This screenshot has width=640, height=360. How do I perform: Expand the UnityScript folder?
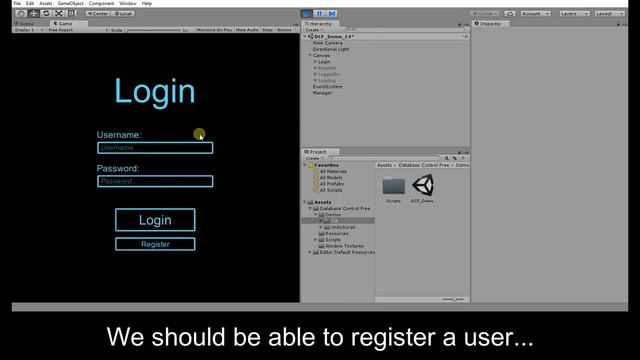tap(321, 227)
